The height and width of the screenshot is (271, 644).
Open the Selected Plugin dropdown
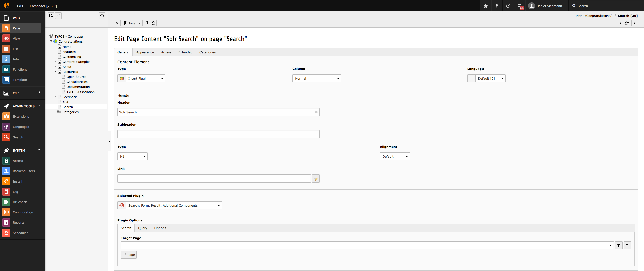pyautogui.click(x=174, y=206)
